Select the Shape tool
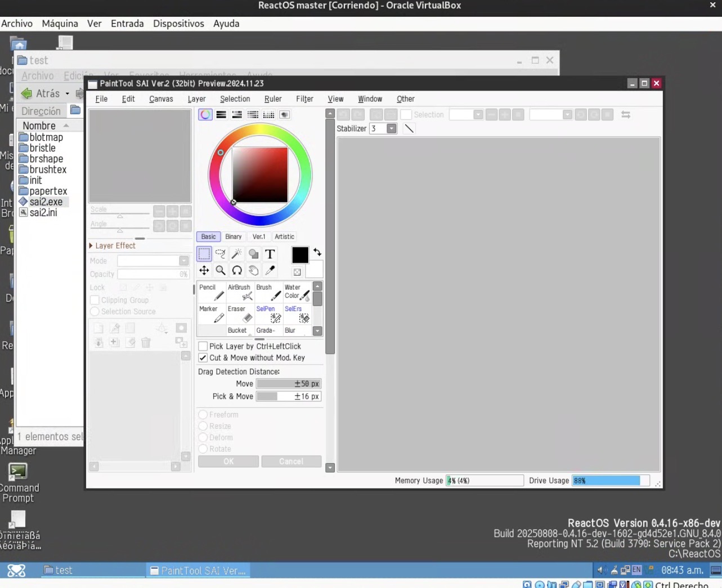 [x=253, y=254]
